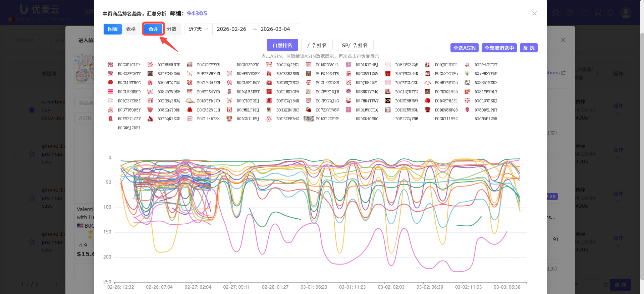Screen dimensions: 644x294
Task: Select the SP广告排名 ranking option
Action: click(354, 45)
